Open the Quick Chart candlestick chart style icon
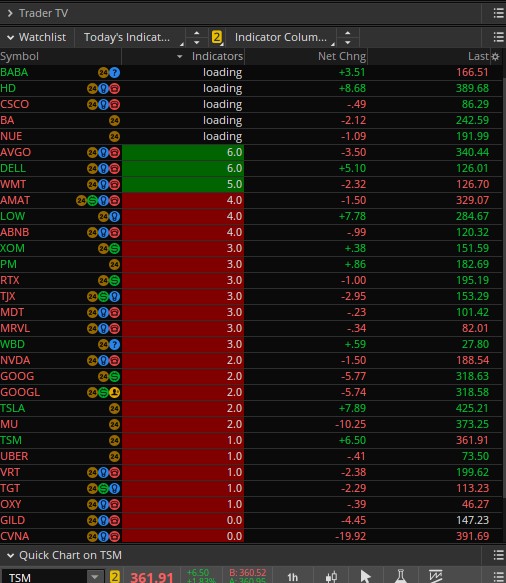This screenshot has width=506, height=583. click(x=331, y=577)
